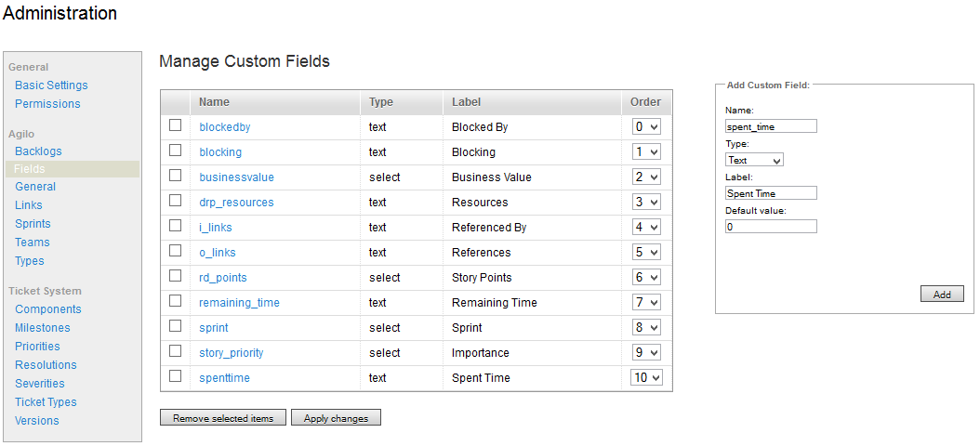The width and height of the screenshot is (980, 446).
Task: Expand Order dropdown for sprint field
Action: click(646, 327)
